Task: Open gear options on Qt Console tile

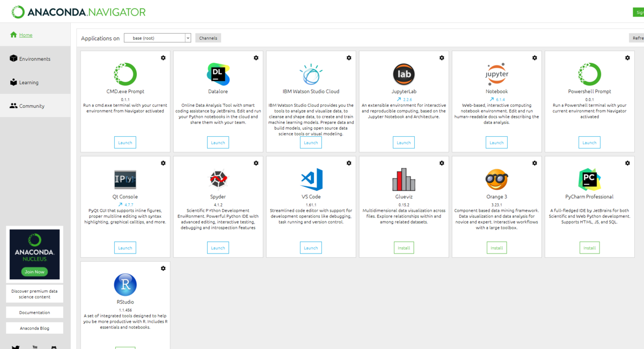Action: (x=163, y=163)
